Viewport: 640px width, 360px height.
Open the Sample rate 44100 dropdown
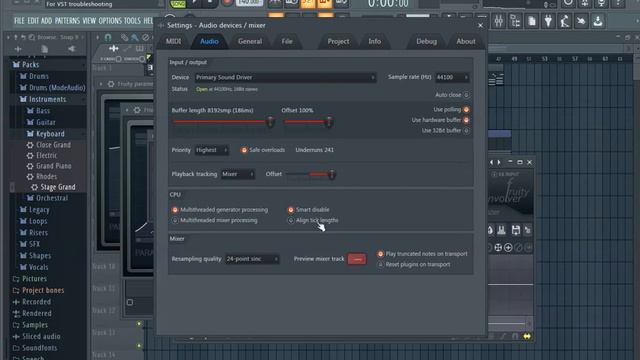click(452, 77)
